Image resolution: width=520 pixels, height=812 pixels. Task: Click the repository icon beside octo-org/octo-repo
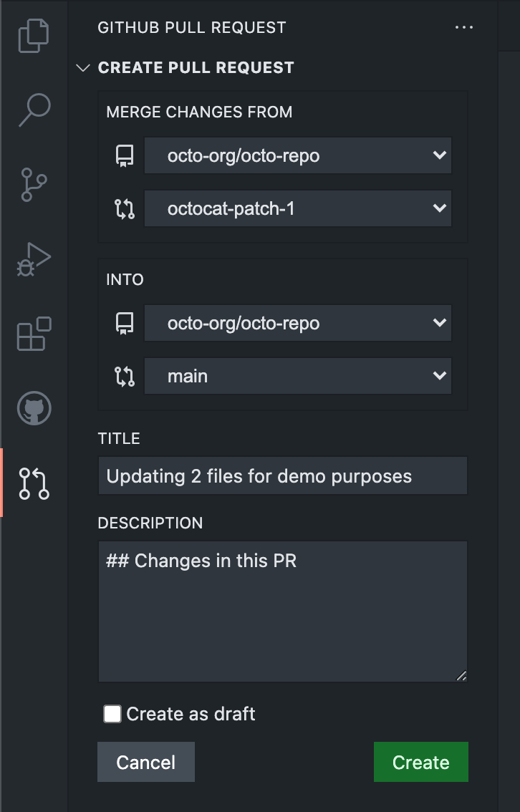123,155
